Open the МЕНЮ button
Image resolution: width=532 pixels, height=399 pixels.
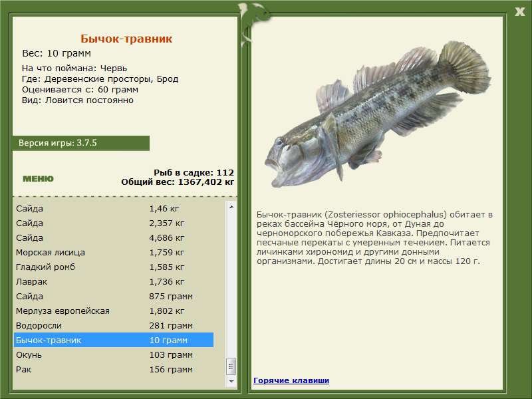[38, 179]
